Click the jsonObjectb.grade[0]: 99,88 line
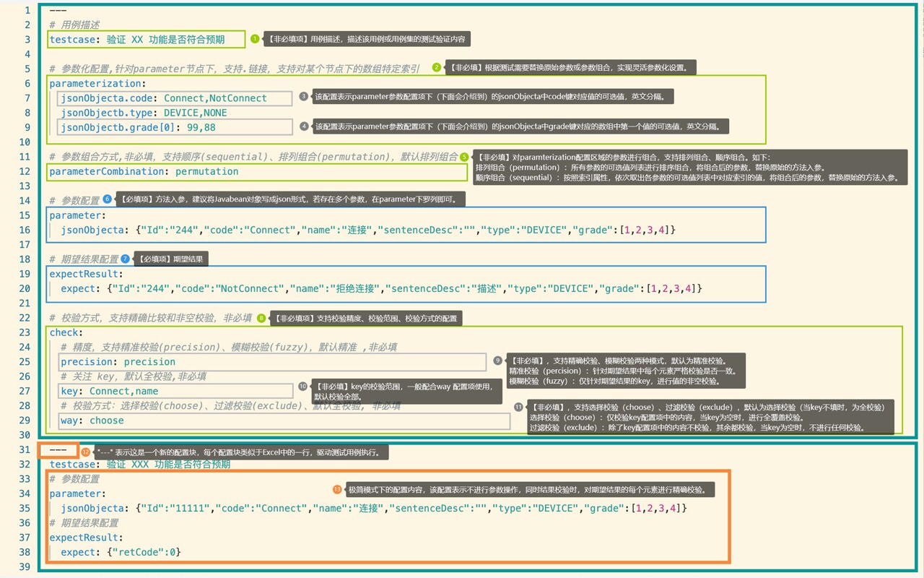Image resolution: width=924 pixels, height=578 pixels. click(x=175, y=127)
